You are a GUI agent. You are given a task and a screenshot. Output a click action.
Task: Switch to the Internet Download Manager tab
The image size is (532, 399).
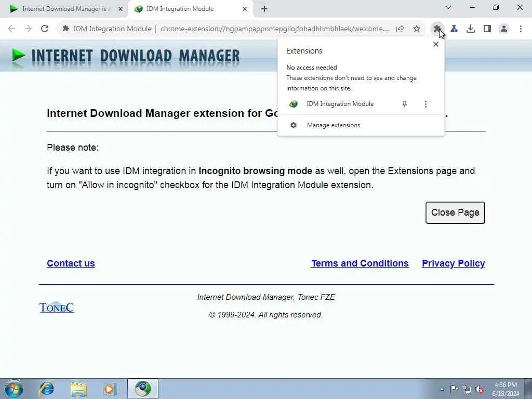pyautogui.click(x=64, y=9)
